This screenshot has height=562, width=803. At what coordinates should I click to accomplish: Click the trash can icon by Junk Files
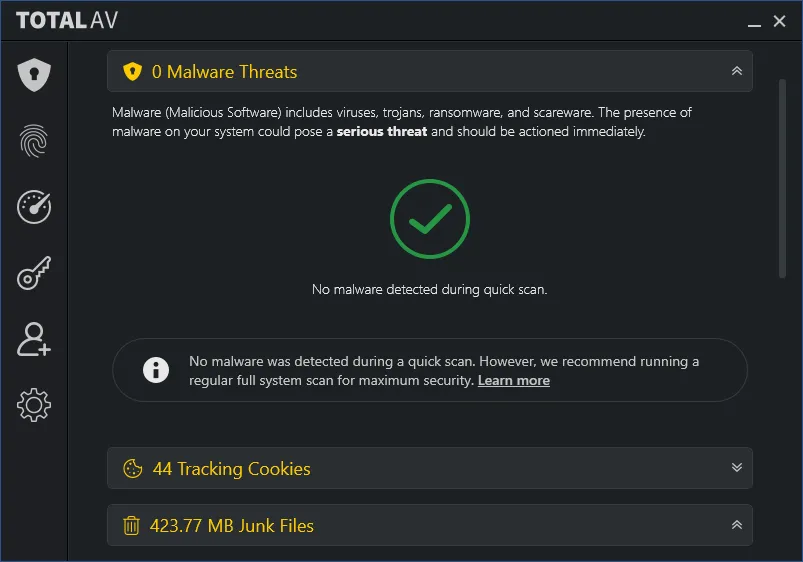[131, 525]
